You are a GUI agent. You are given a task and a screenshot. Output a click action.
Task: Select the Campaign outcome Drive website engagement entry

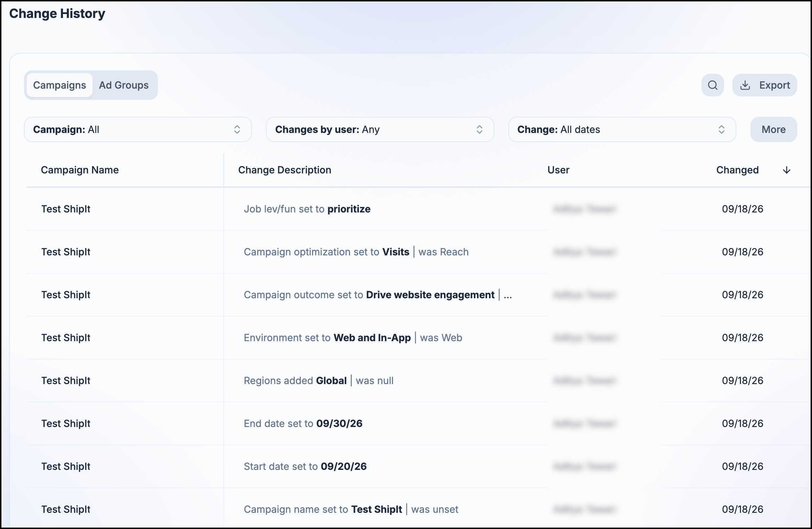coord(378,295)
